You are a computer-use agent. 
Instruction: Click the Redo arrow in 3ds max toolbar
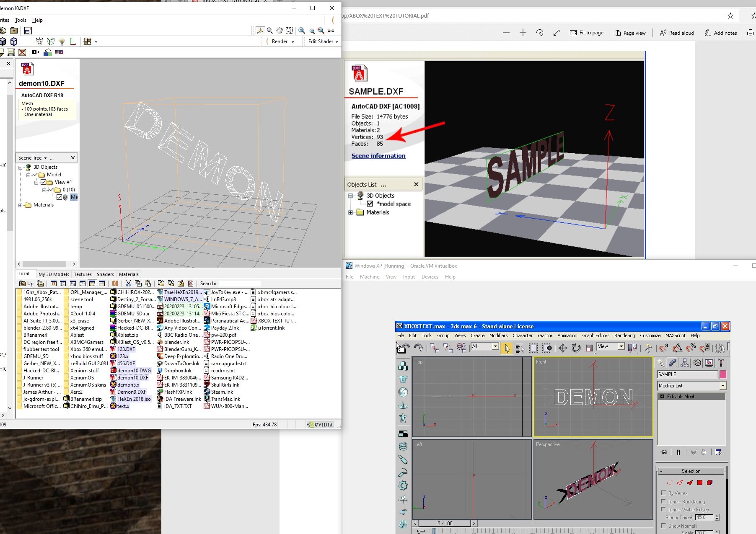(418, 348)
